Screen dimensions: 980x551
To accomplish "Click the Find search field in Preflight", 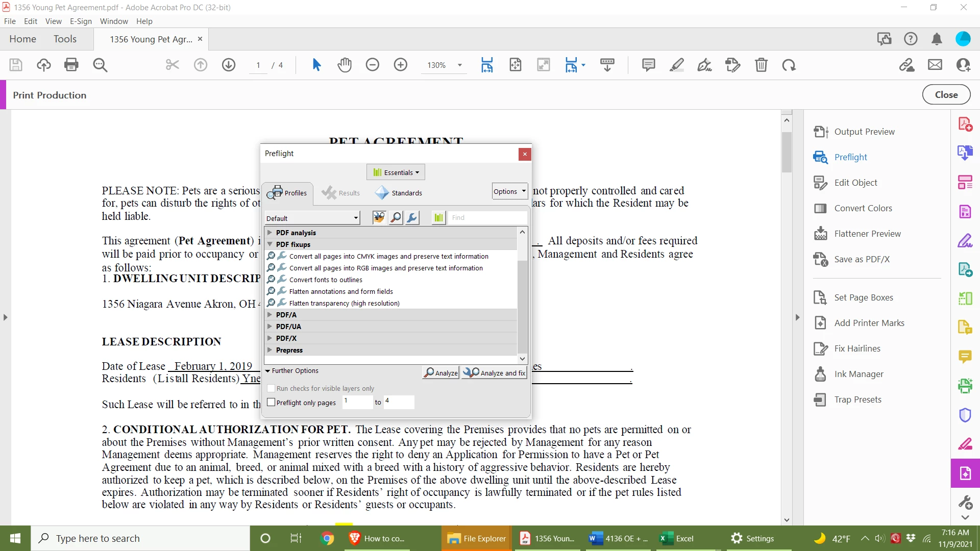I will pos(487,218).
